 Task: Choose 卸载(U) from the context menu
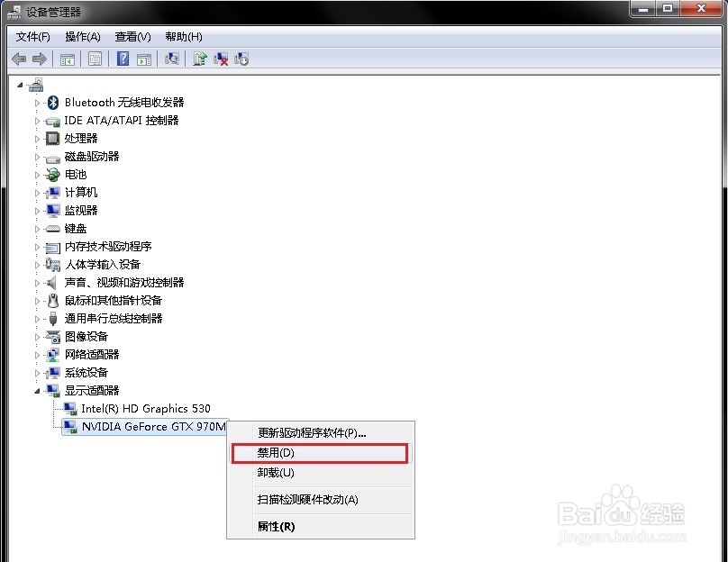[x=321, y=473]
